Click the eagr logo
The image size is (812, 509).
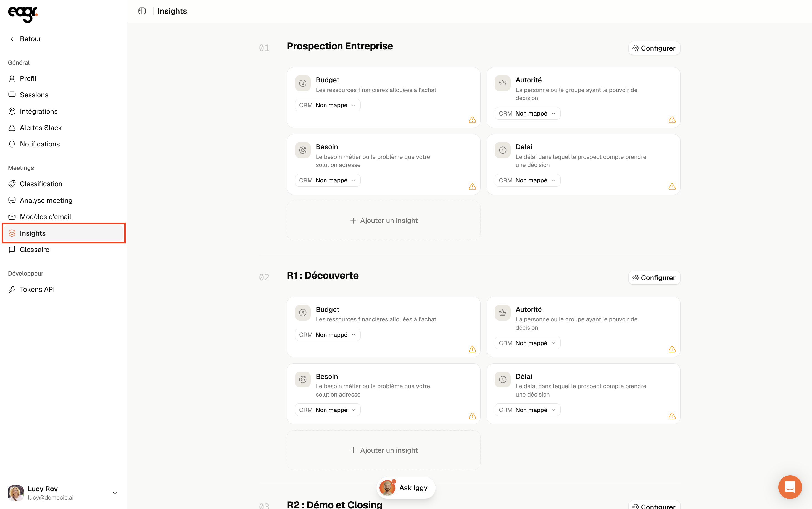[23, 14]
